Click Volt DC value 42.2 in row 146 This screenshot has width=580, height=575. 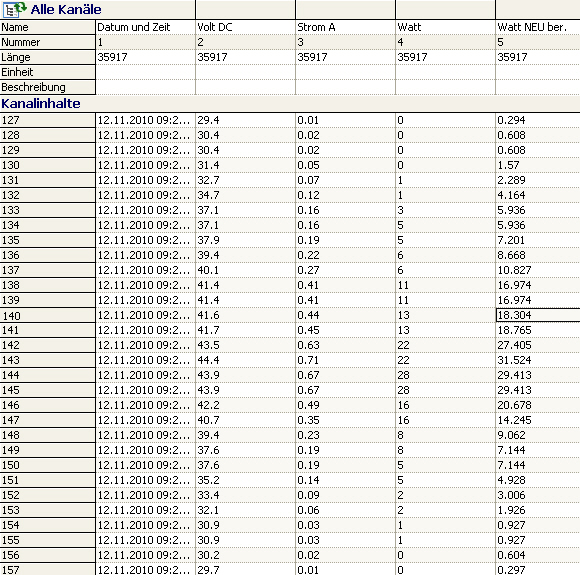(x=208, y=405)
